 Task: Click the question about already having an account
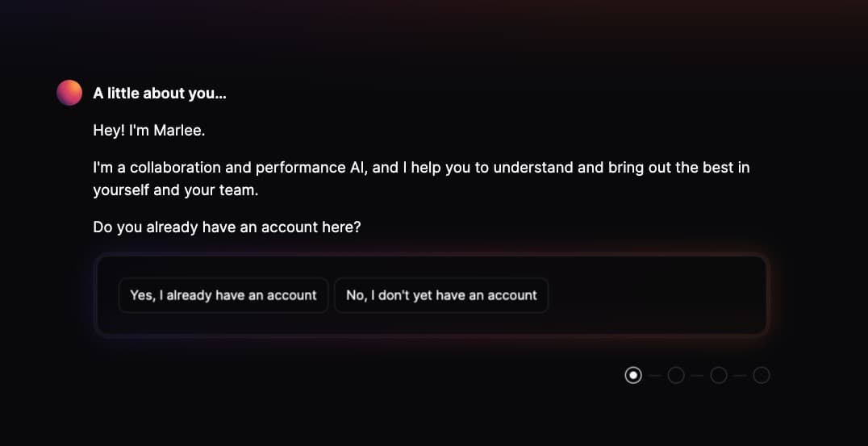(x=227, y=227)
